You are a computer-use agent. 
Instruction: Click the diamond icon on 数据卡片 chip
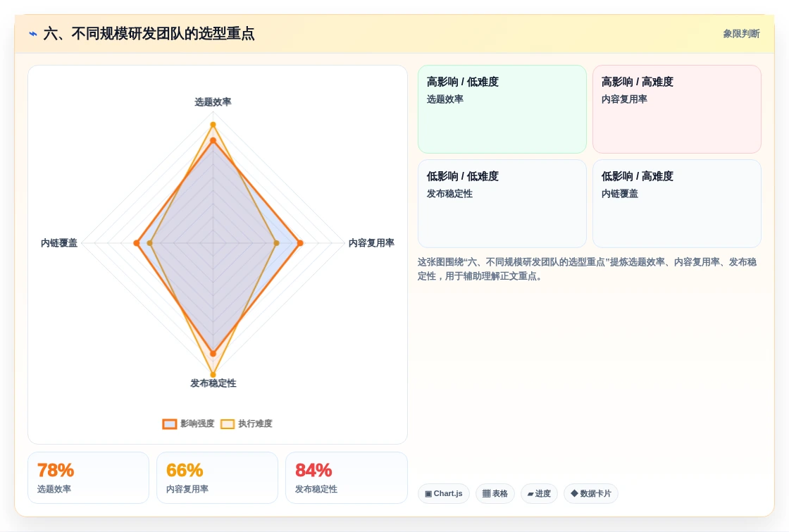[574, 493]
